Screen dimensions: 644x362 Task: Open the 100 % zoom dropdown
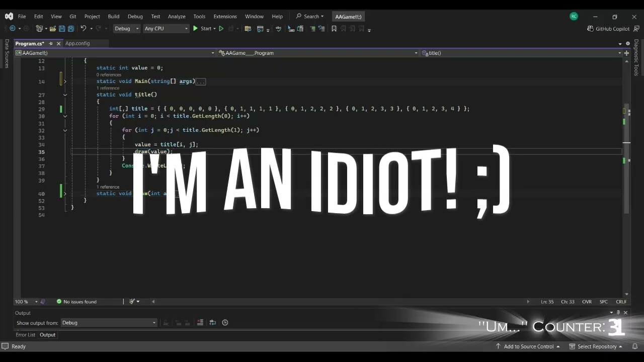(27, 302)
